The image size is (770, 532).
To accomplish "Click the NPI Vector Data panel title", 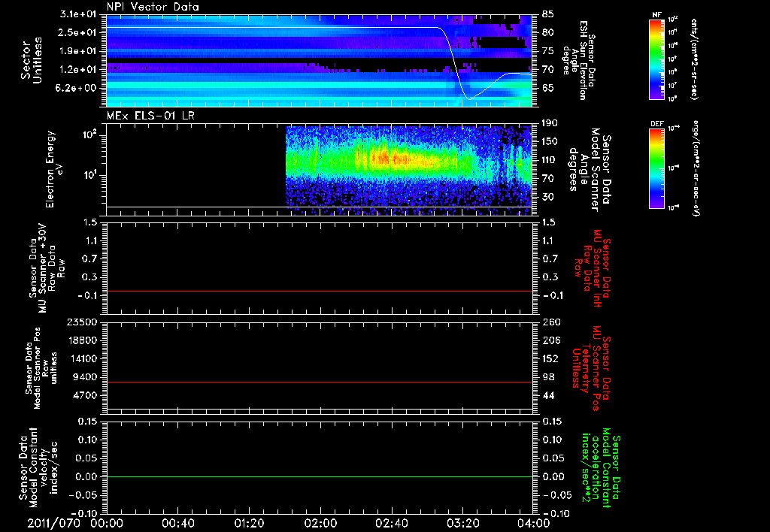I will coord(153,7).
